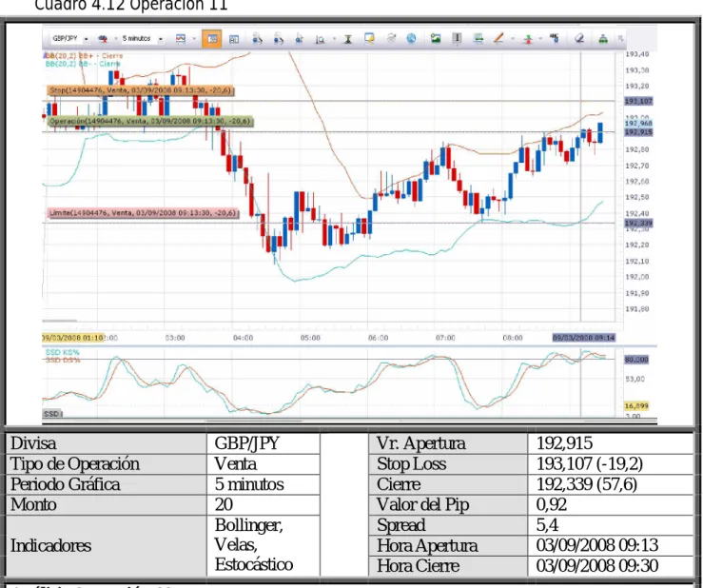Viewport: 703px width, 588px height.
Task: Click the eraser tool icon
Action: coord(578,39)
